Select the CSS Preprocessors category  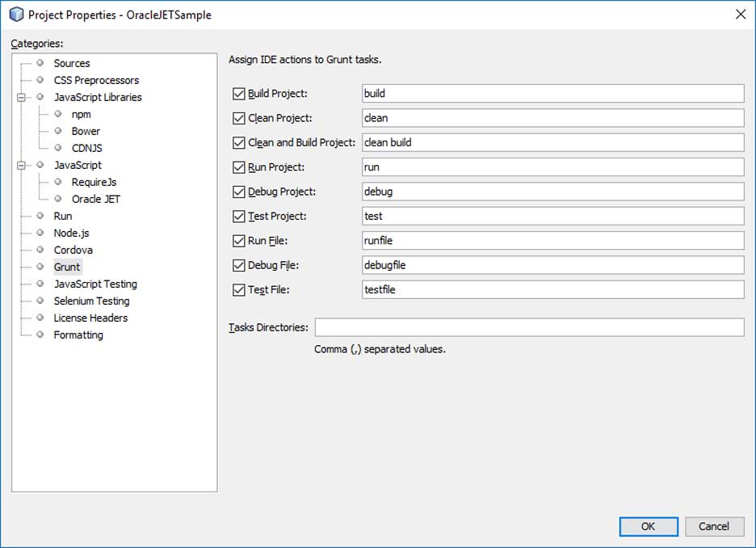point(96,80)
